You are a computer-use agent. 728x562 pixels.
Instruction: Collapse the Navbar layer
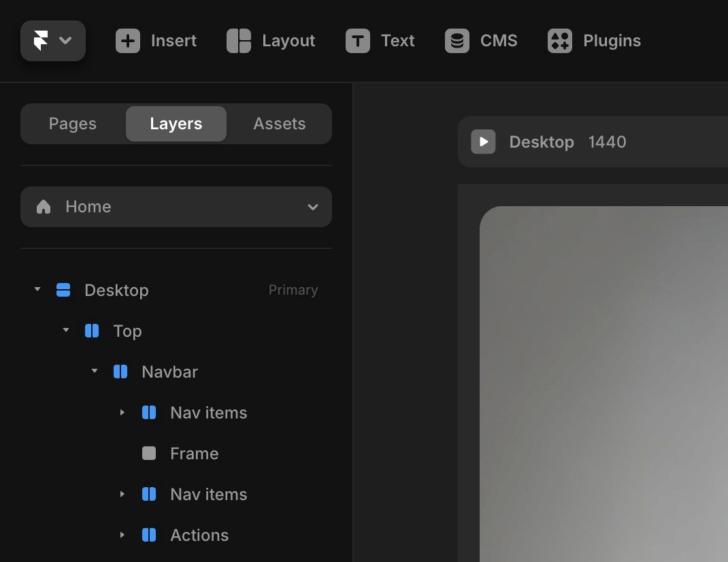click(x=95, y=371)
